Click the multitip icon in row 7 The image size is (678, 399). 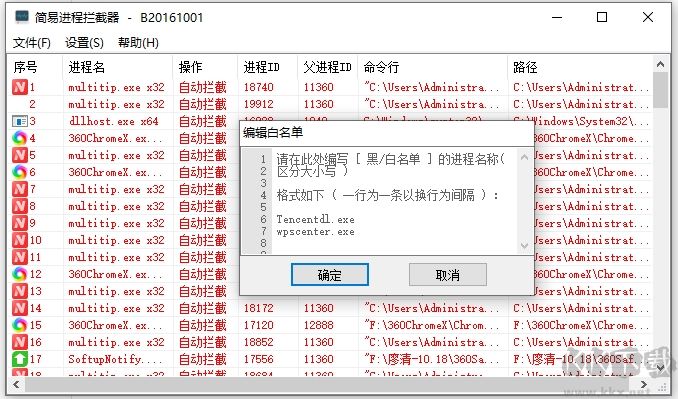click(19, 189)
